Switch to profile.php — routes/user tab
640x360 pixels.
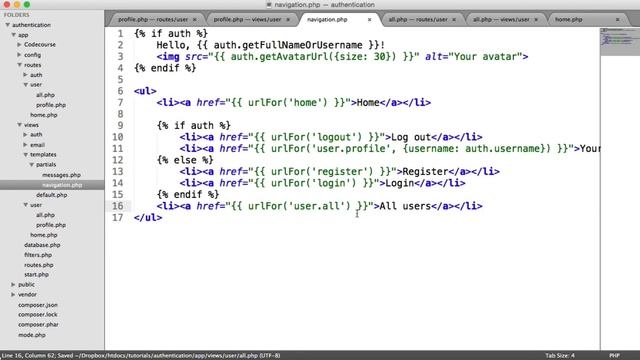click(153, 19)
